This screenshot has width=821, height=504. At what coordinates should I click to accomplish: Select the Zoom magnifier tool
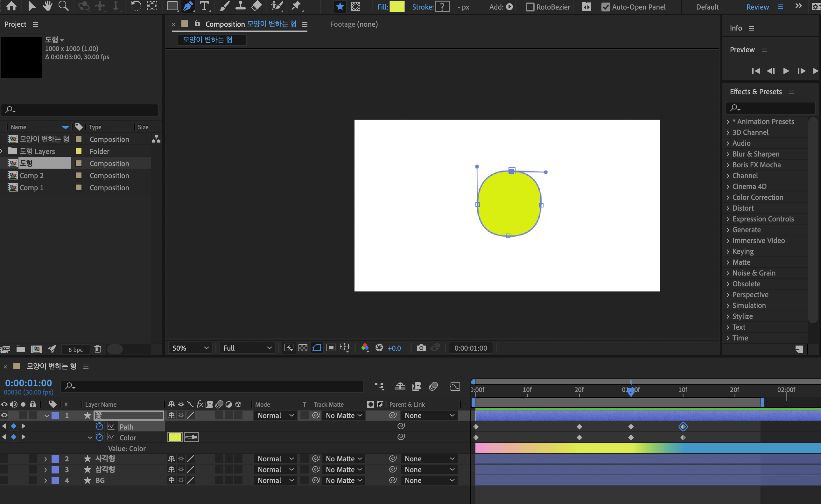coord(63,6)
